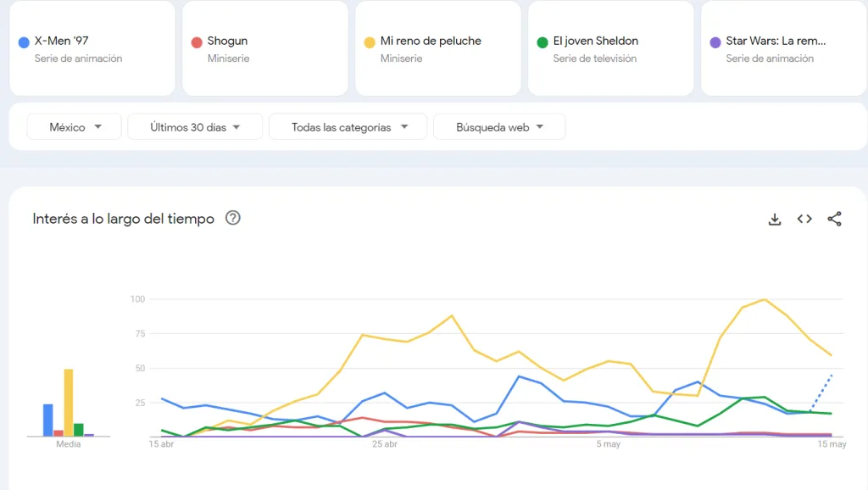
Task: Click the El joven Sheldon term card
Action: 610,48
